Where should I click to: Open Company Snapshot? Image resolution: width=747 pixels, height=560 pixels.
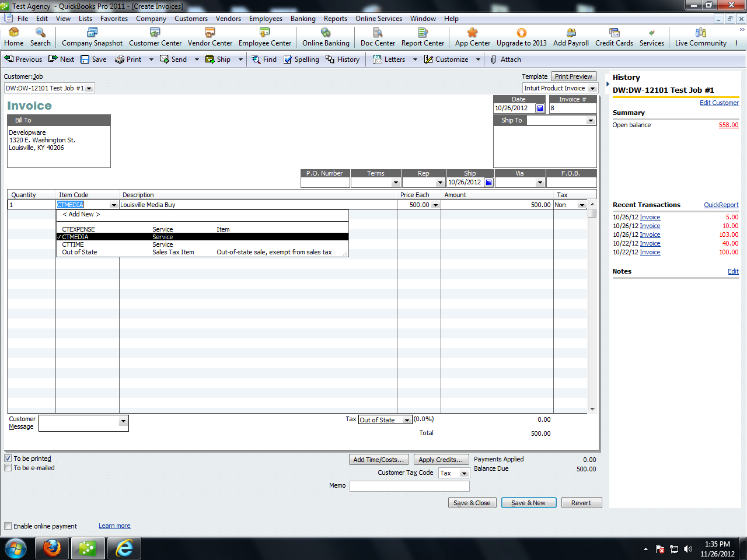[92, 37]
